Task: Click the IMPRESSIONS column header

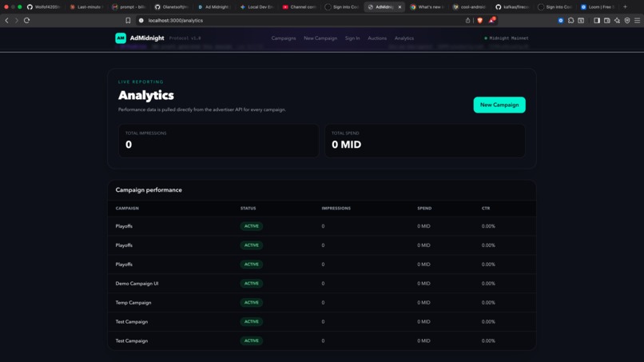Action: pos(336,209)
